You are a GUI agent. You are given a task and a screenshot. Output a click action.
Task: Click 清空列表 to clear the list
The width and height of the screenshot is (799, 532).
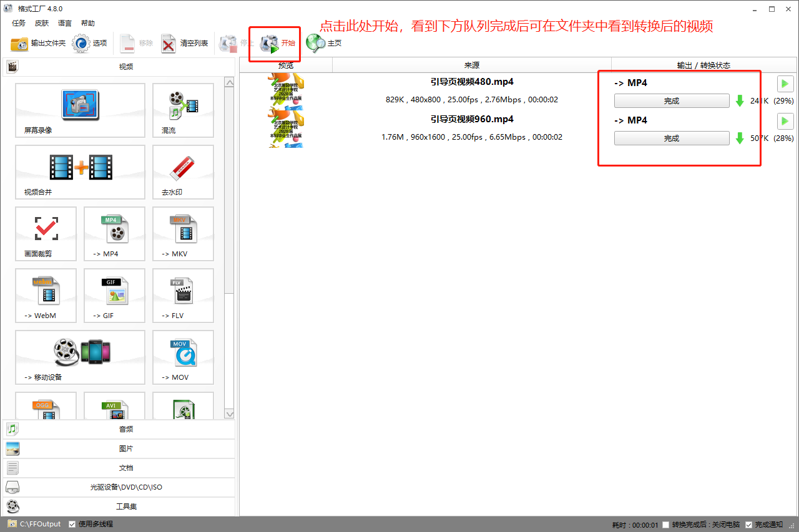click(185, 43)
